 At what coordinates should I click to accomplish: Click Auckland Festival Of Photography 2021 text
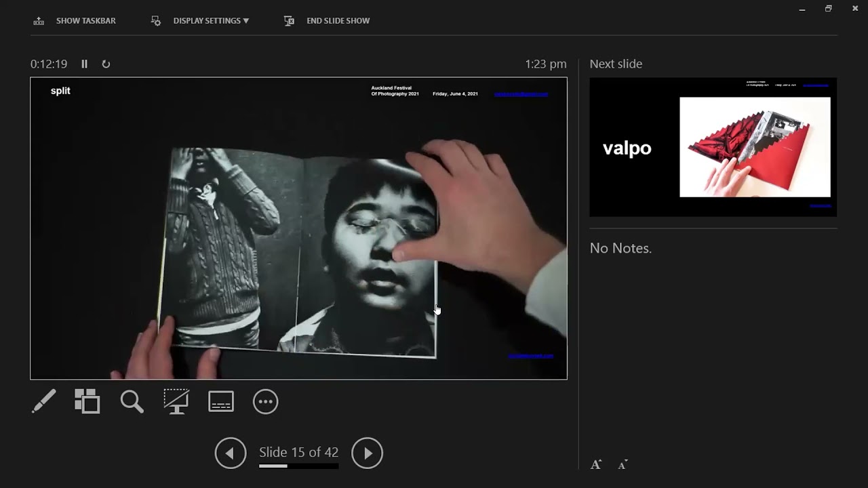pyautogui.click(x=395, y=91)
